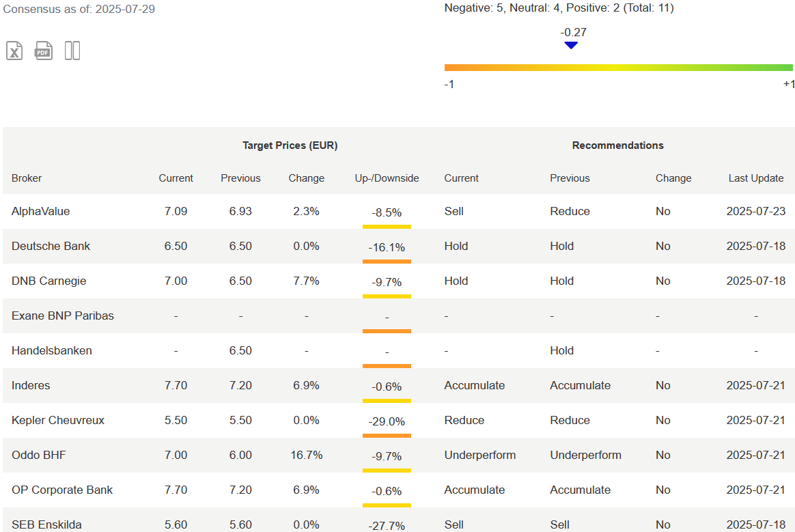Click the blue -0.27 consensus marker
The width and height of the screenshot is (795, 532).
pyautogui.click(x=572, y=45)
